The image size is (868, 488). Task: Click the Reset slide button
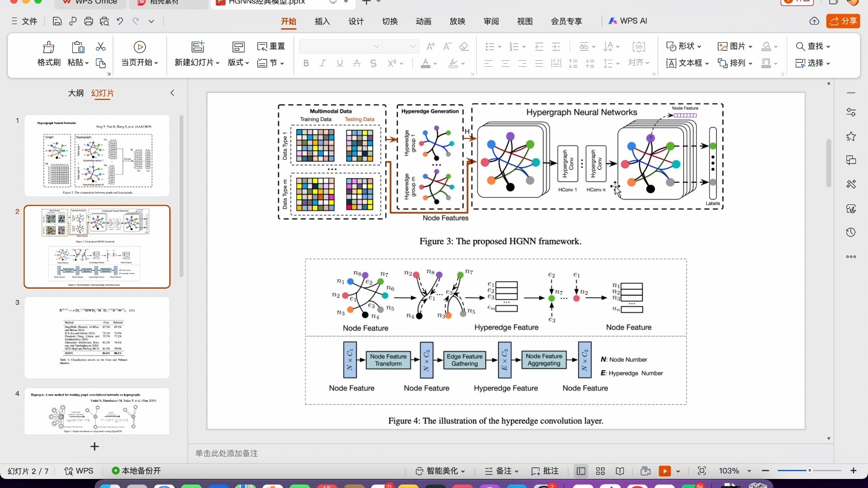(271, 46)
